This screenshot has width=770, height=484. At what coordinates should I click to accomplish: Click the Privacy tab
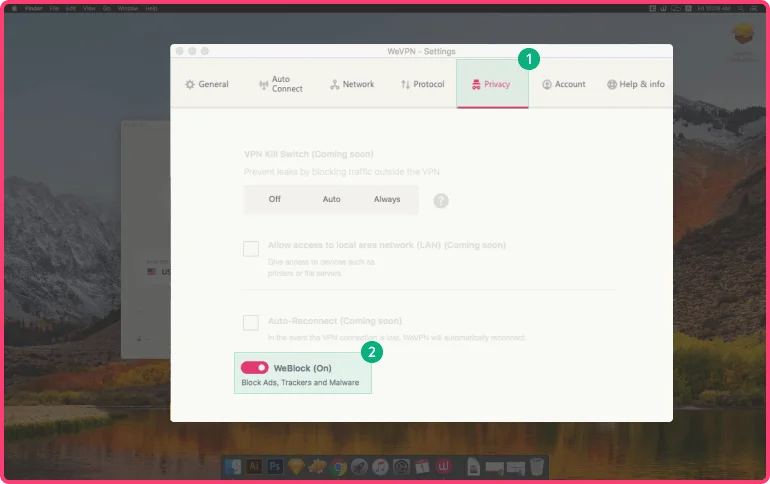click(492, 84)
